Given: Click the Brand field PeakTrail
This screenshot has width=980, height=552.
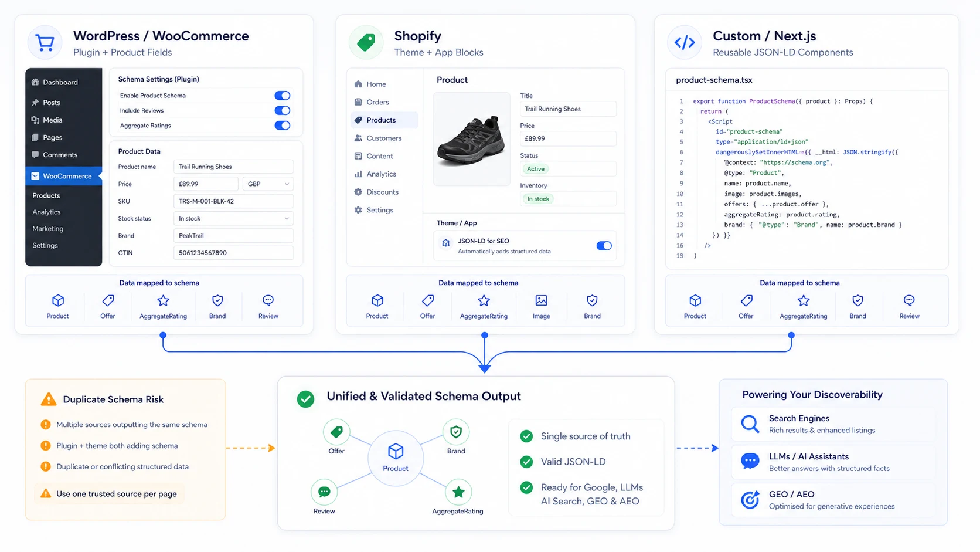Looking at the screenshot, I should pyautogui.click(x=233, y=235).
